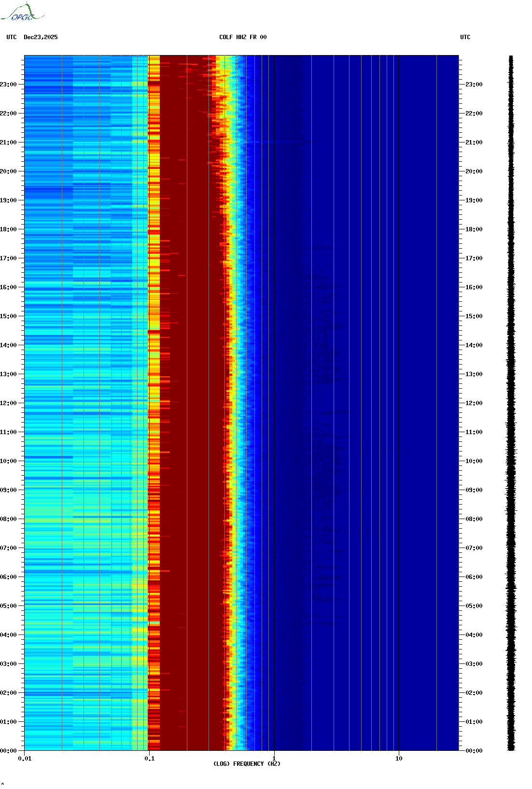
Task: Click the UTC label at the top right
Action: click(x=465, y=37)
